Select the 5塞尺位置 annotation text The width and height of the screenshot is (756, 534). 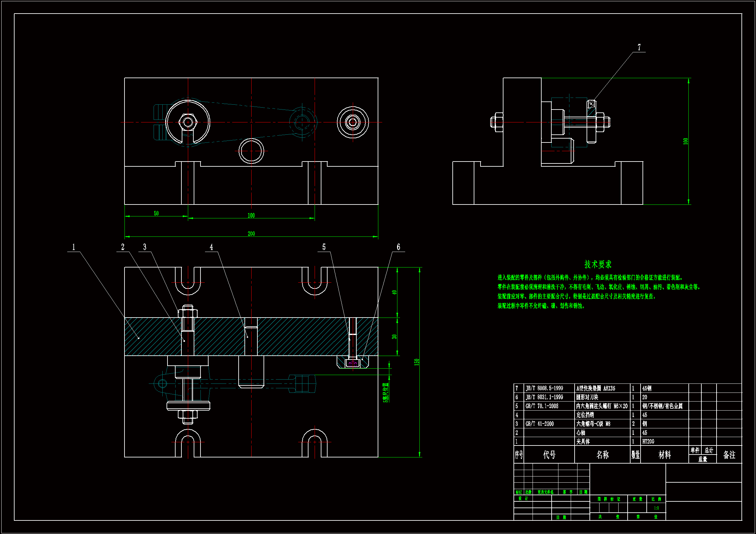pyautogui.click(x=385, y=392)
